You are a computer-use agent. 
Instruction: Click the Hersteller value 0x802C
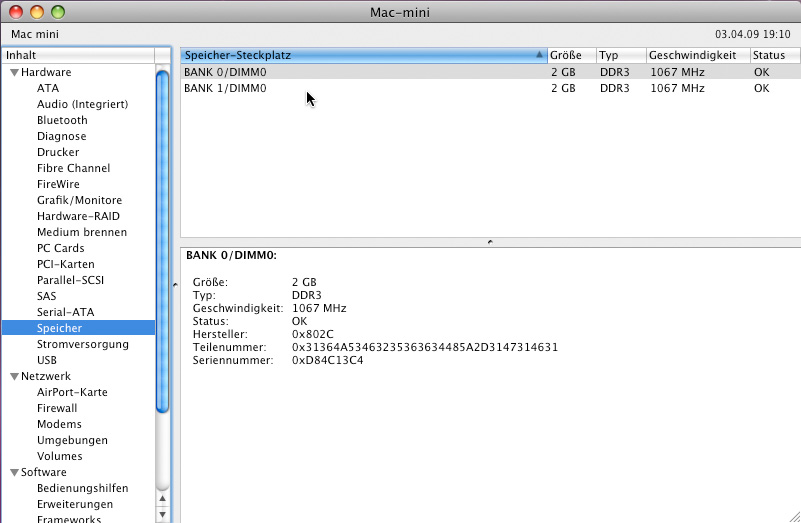(x=313, y=335)
